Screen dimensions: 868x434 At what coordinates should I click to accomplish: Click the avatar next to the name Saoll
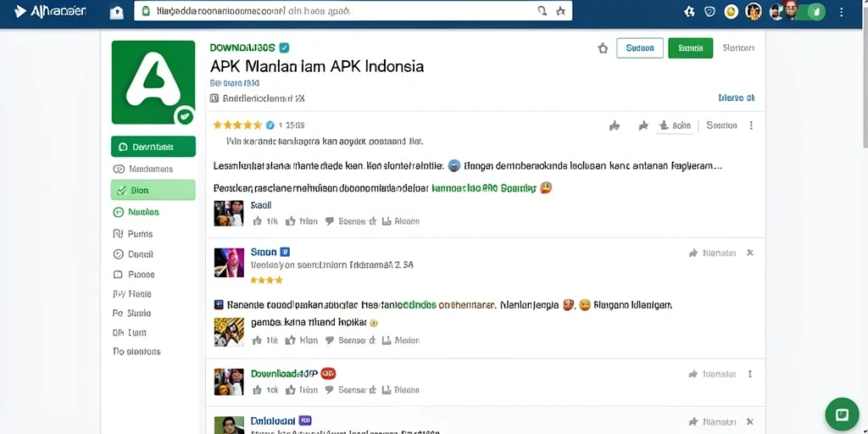tap(229, 213)
